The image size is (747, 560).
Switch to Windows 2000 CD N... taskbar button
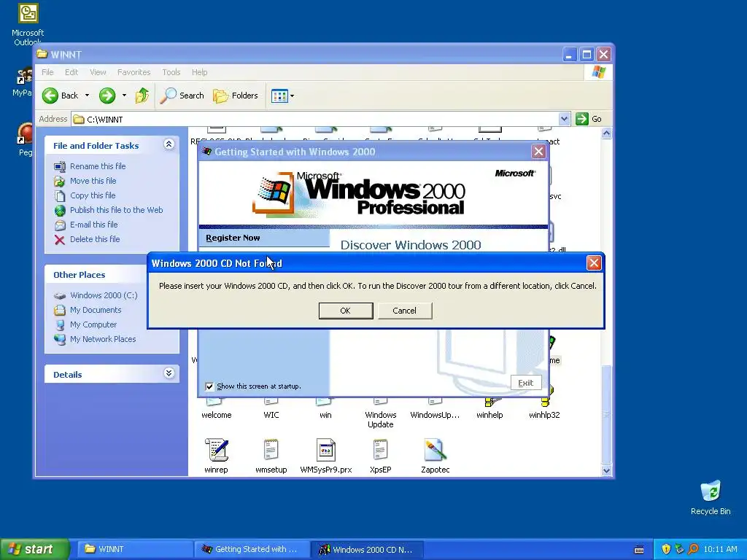tap(368, 549)
